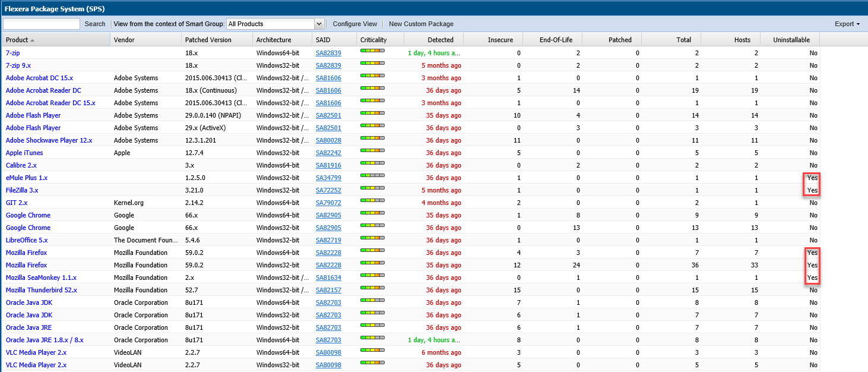Open the Mozilla Thunderbird 52.x product link
Screen dimensions: 868x372
click(x=42, y=290)
